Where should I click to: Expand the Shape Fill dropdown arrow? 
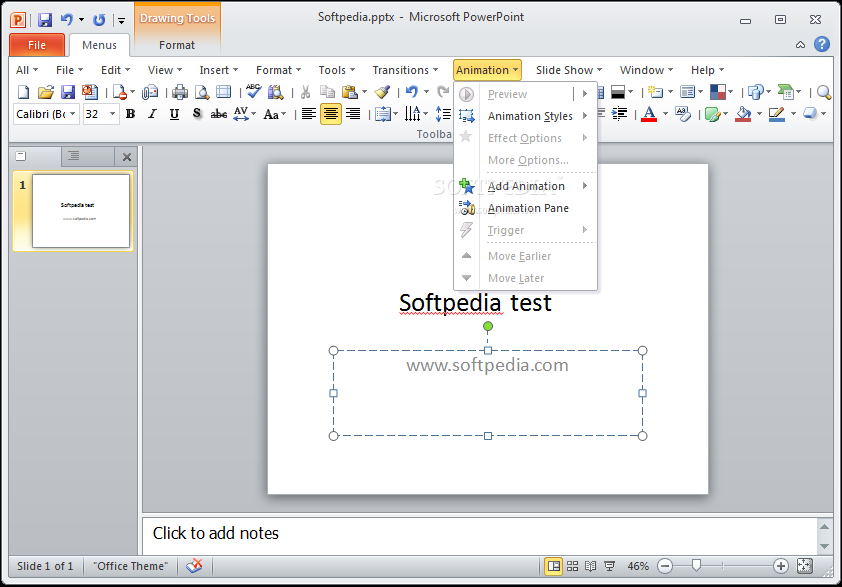tap(759, 114)
